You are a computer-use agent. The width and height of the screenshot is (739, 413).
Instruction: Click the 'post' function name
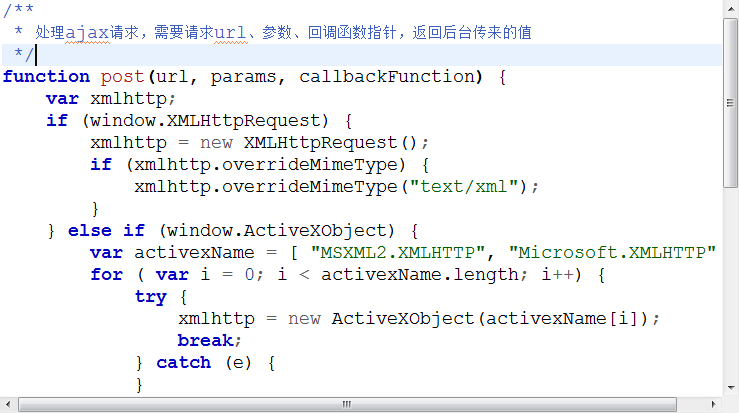coord(122,77)
